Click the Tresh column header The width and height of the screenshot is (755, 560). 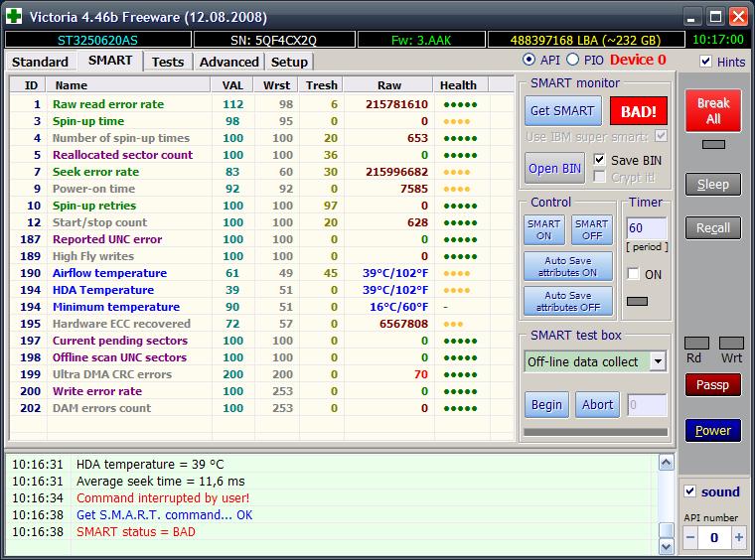coord(322,85)
